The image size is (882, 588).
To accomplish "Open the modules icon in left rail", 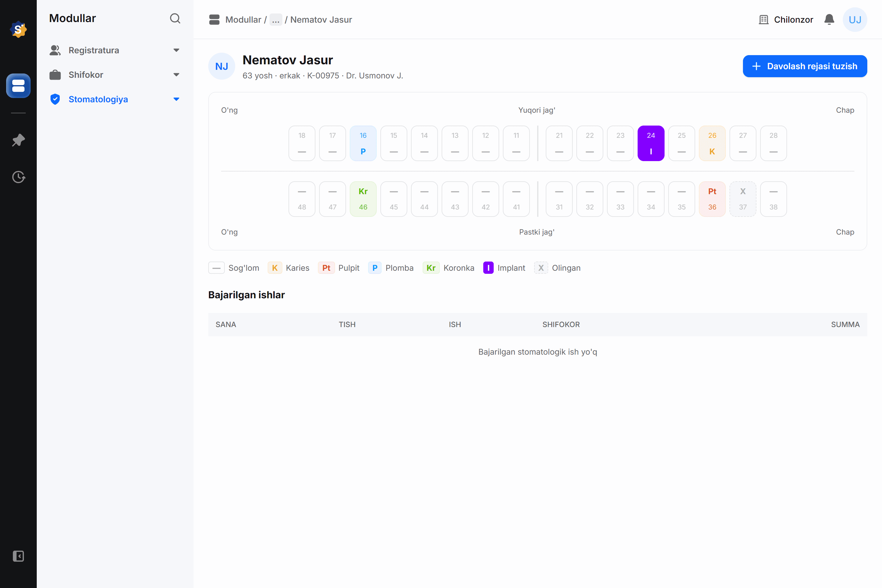I will [x=18, y=86].
